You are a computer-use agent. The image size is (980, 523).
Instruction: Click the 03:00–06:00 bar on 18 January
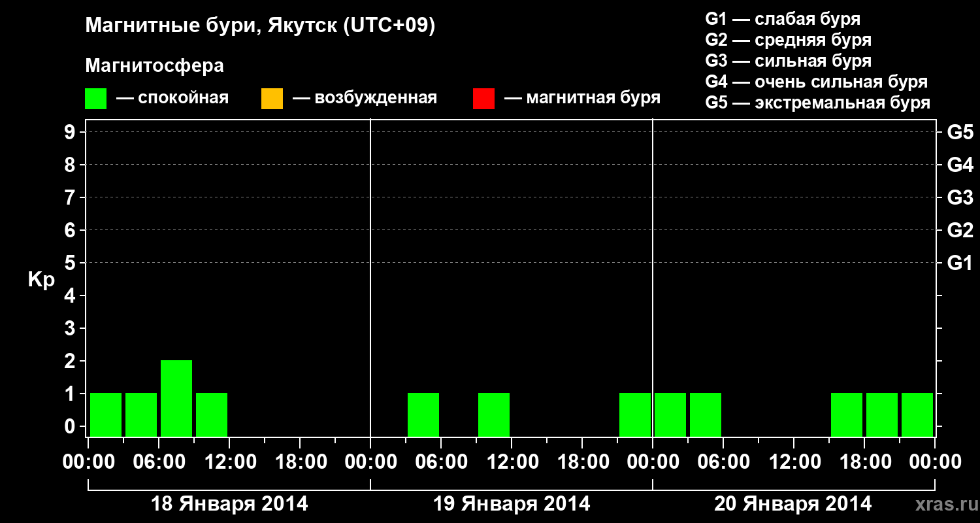(141, 414)
